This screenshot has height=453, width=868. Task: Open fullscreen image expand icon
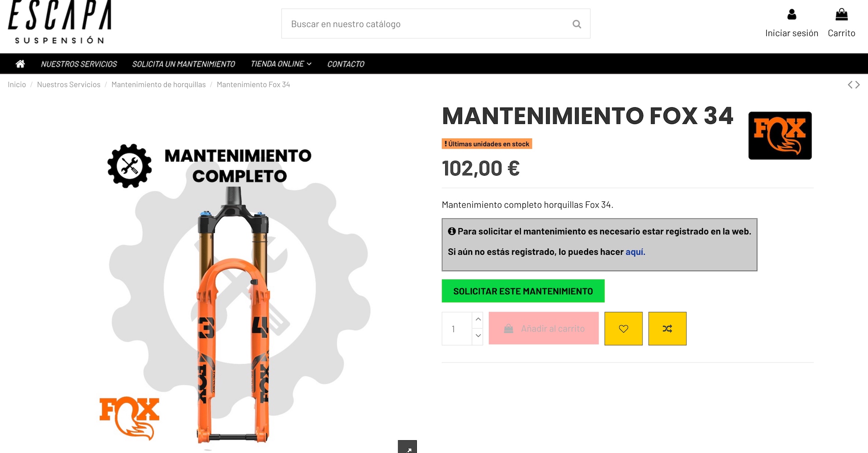(x=407, y=447)
